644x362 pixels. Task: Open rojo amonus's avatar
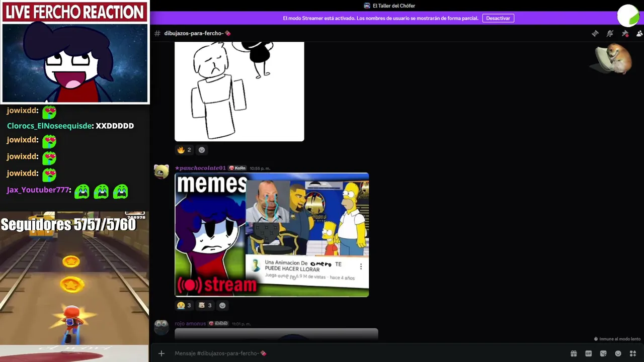[162, 328]
